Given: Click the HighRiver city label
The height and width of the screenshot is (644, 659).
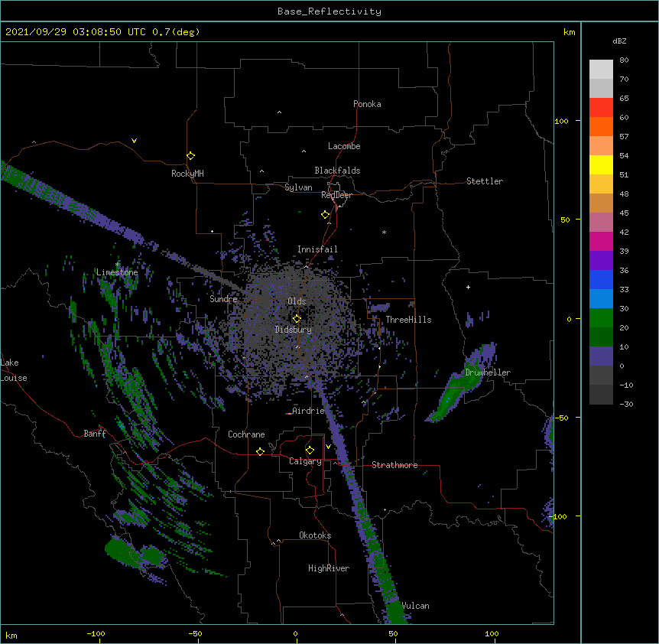Looking at the screenshot, I should tap(329, 568).
